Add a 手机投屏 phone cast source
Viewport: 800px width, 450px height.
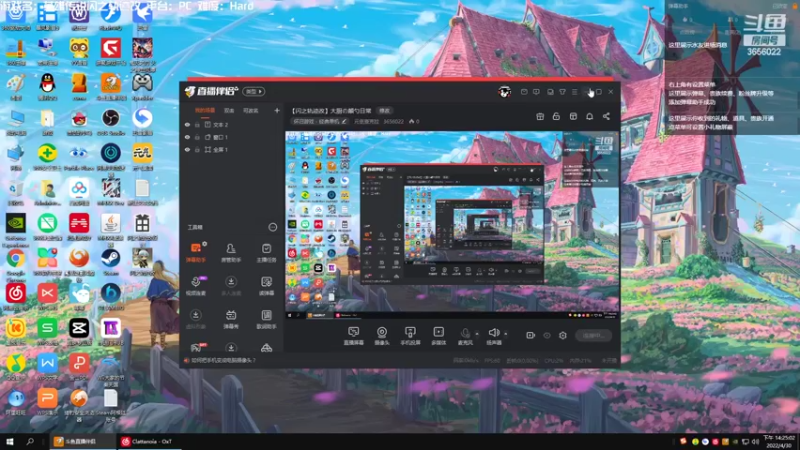[410, 336]
